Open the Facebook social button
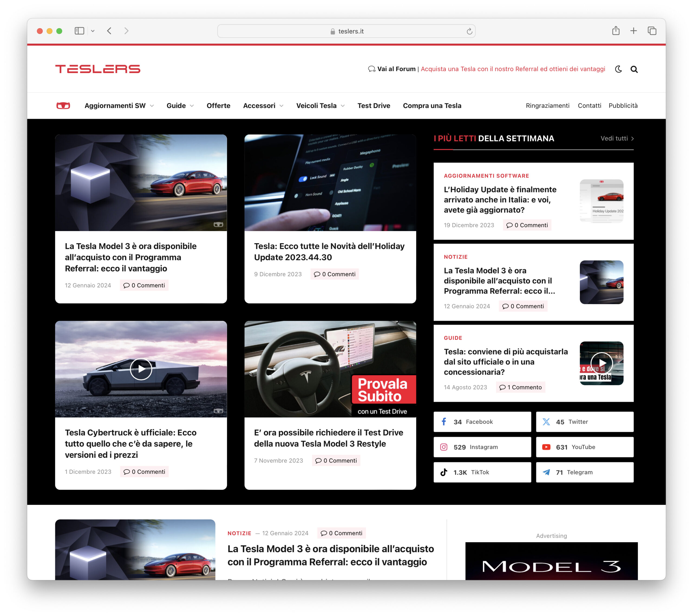Viewport: 693px width, 616px height. [x=482, y=422]
